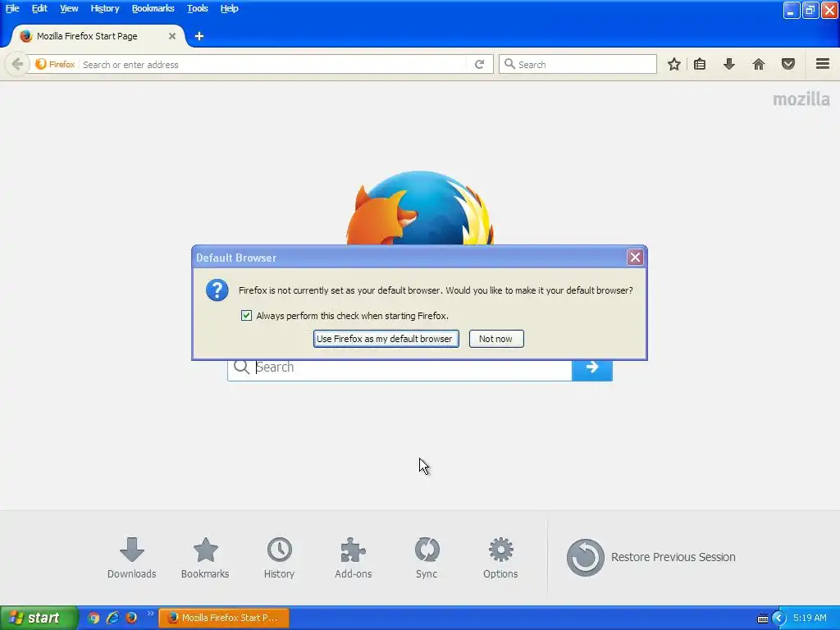The image size is (840, 630).
Task: Open Options gear shortcut at page bottom
Action: 500,558
